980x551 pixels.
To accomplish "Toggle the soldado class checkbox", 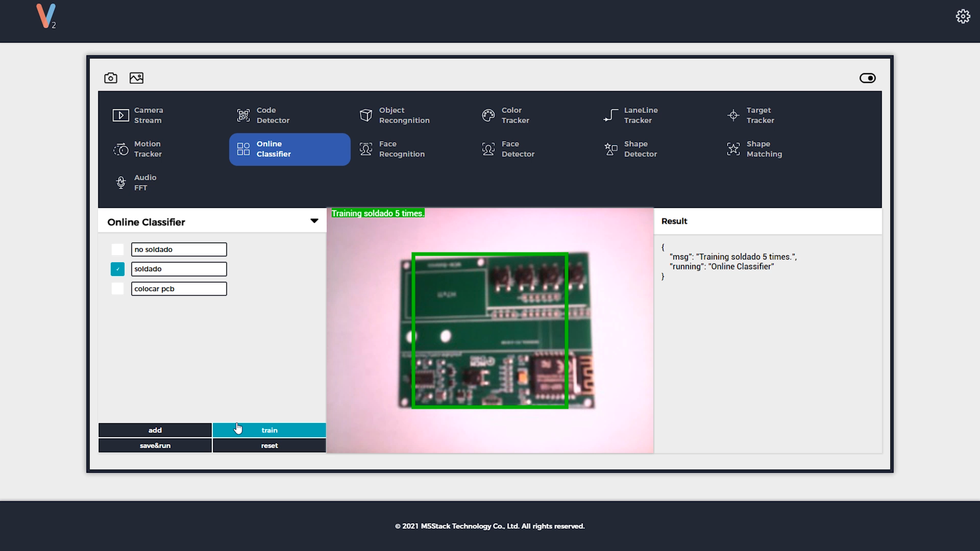I will [x=118, y=268].
